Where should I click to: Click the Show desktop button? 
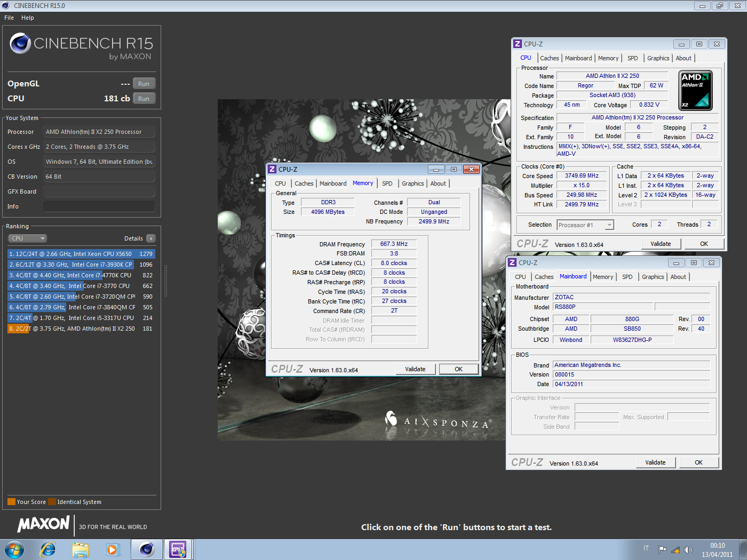coord(743,549)
